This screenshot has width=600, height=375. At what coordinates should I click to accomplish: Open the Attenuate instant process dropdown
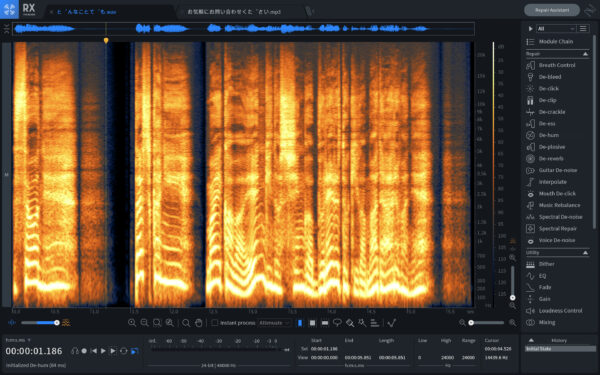click(274, 323)
